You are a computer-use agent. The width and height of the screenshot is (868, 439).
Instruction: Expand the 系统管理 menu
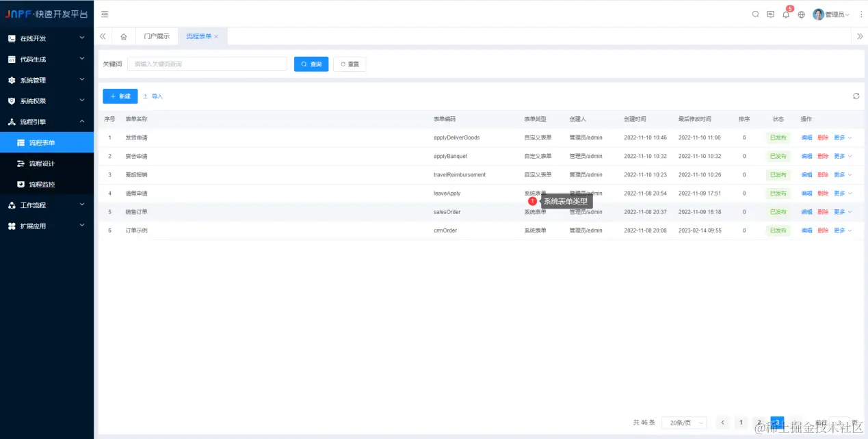47,80
